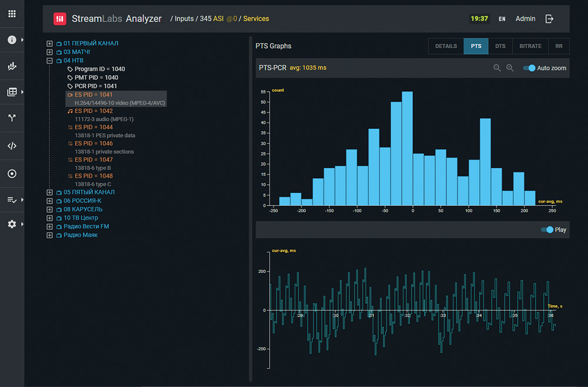Select the code brackets sidebar icon

coord(12,146)
